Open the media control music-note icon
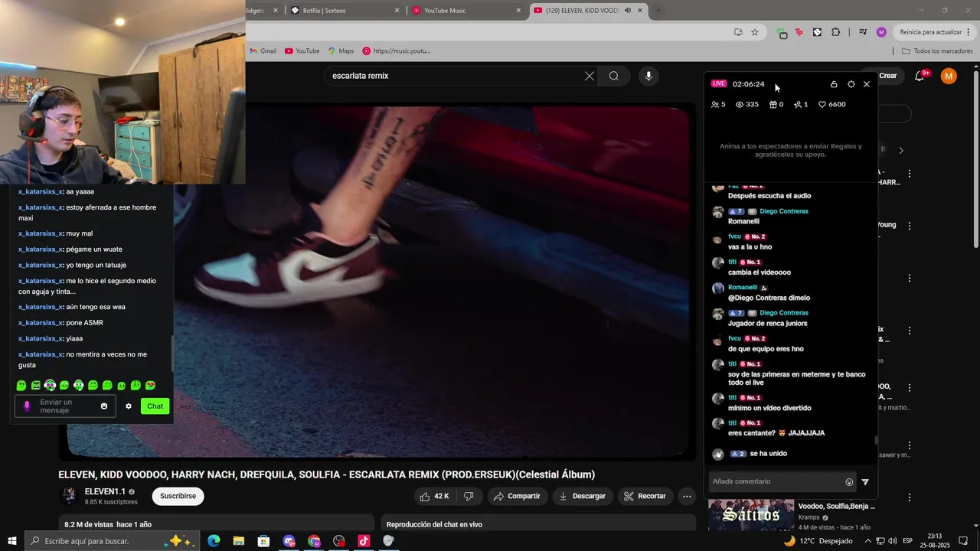Viewport: 980px width, 551px height. (x=864, y=32)
